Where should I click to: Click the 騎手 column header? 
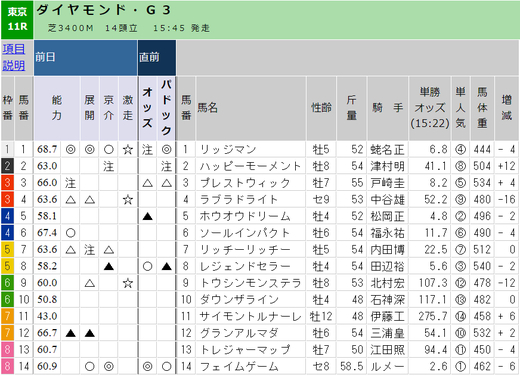[388, 108]
